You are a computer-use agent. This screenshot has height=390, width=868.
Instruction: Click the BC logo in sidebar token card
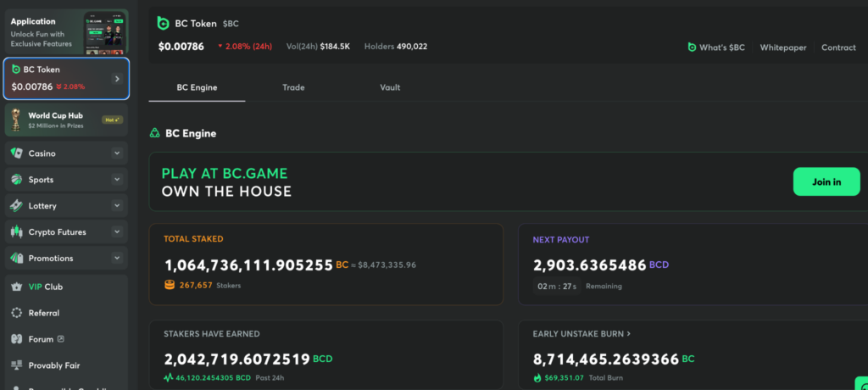click(x=16, y=70)
